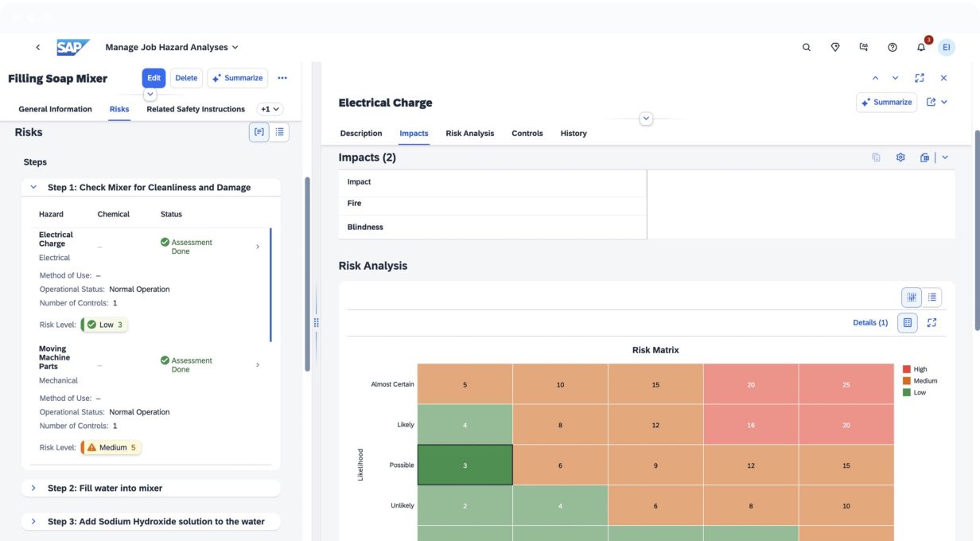The height and width of the screenshot is (541, 980).
Task: Switch risk analysis to matrix view
Action: coord(911,297)
